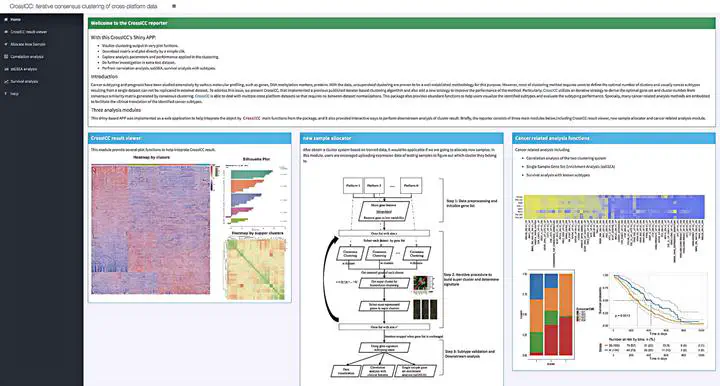The image size is (720, 386).
Task: Open CrossICC result viewer icon
Action: point(6,32)
